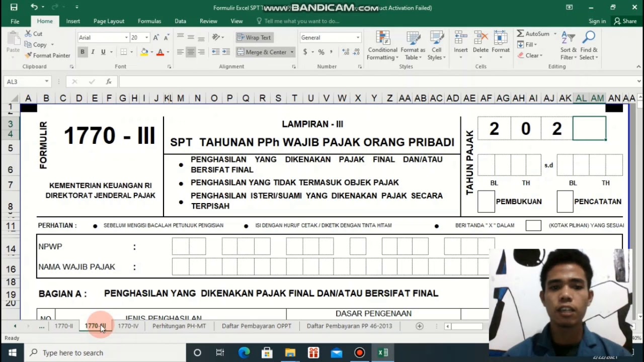
Task: Switch to the Page Layout tab
Action: click(x=109, y=21)
